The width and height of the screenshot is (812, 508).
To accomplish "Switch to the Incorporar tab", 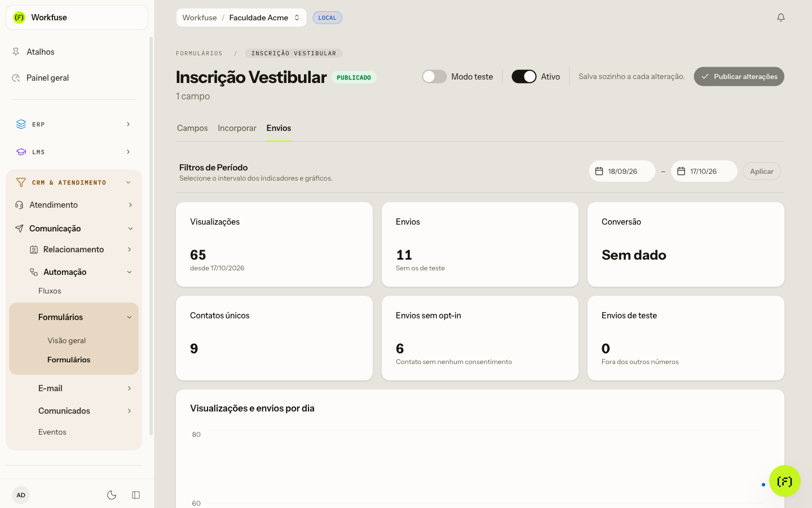I will (237, 128).
